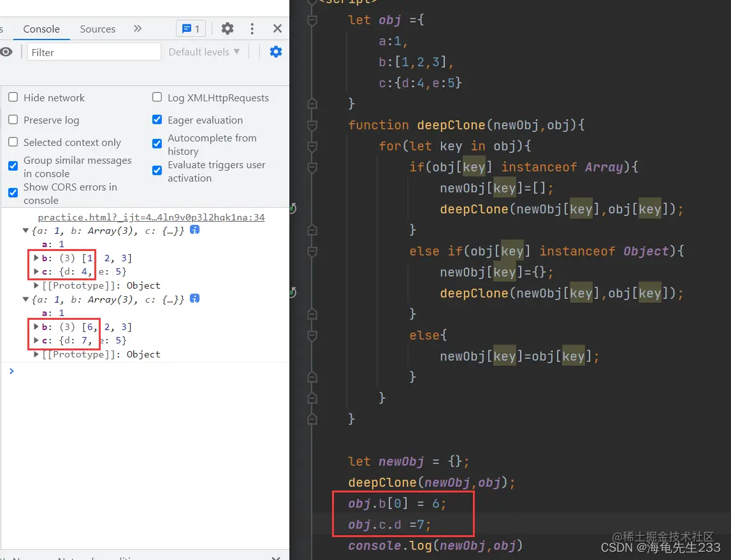The image size is (731, 560).
Task: Collapse the first logged object
Action: pos(25,230)
